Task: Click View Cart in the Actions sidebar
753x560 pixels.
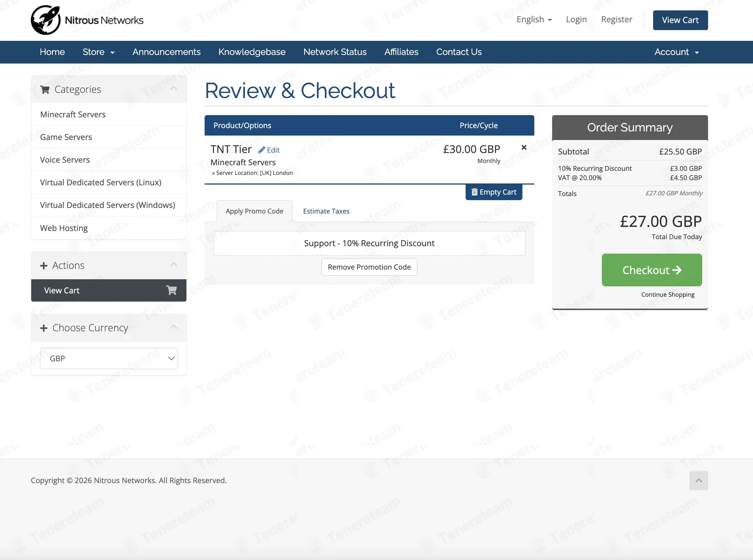Action: [109, 290]
